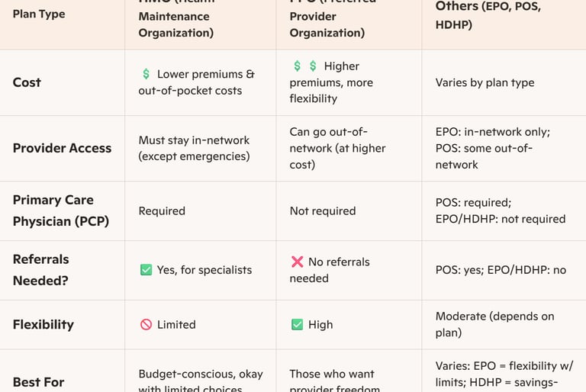Select the "Moderate (depends on plan)" cell
This screenshot has width=586, height=392.
(494, 324)
